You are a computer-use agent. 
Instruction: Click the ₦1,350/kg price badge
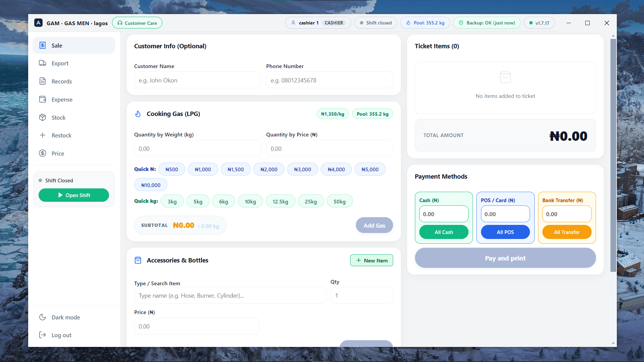click(332, 114)
